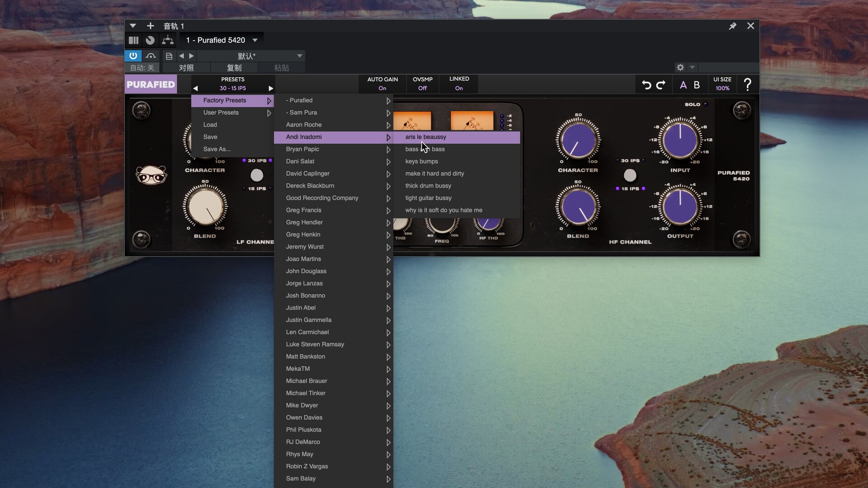Click the panda mascot logo
868x488 pixels.
(x=151, y=175)
